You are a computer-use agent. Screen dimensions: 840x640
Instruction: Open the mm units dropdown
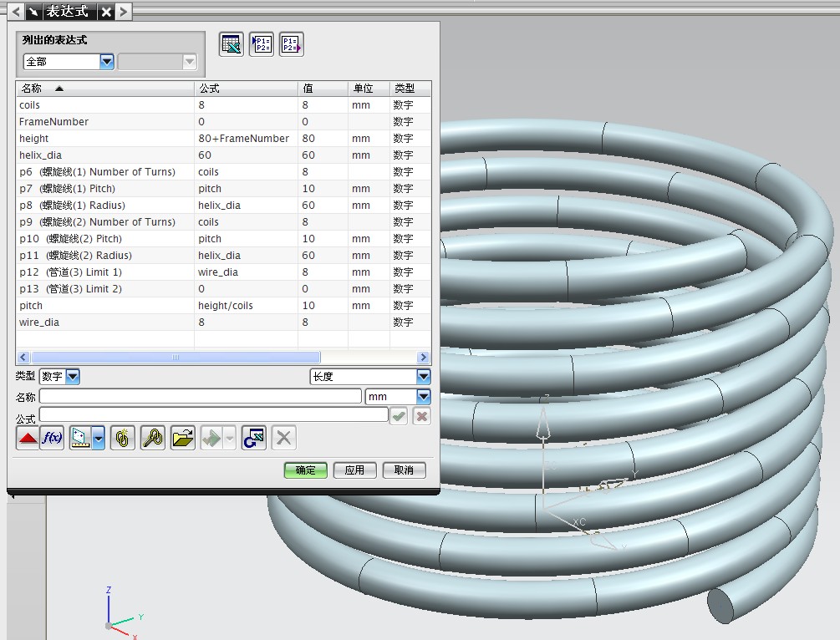(424, 396)
